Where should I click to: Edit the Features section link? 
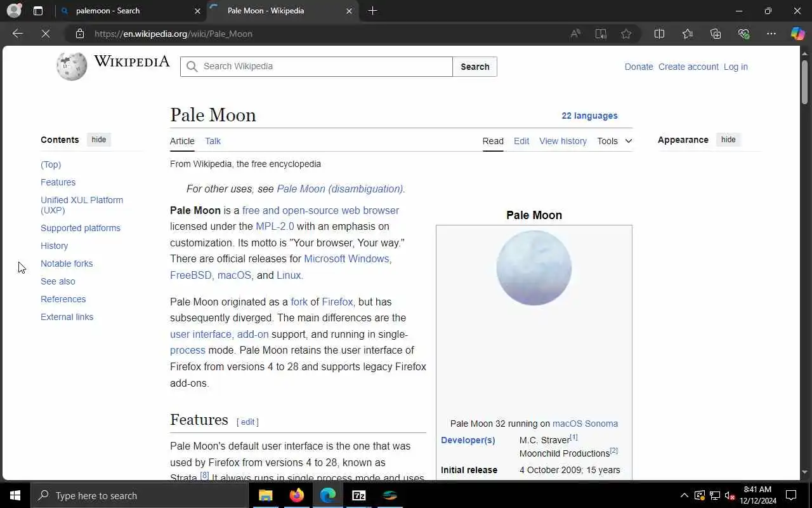247,422
